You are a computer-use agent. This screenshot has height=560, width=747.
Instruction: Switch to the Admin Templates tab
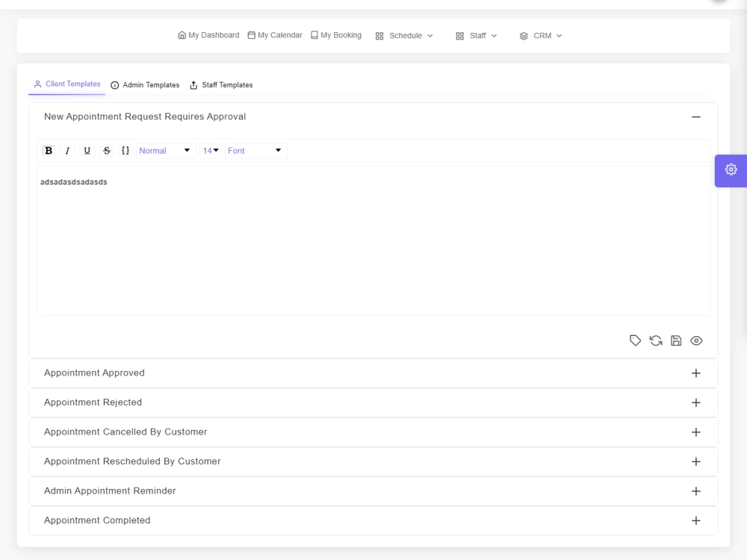[x=146, y=85]
